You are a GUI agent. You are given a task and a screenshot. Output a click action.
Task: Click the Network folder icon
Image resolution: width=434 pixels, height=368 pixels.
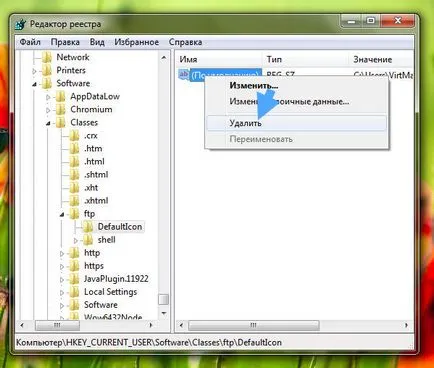[x=47, y=57]
